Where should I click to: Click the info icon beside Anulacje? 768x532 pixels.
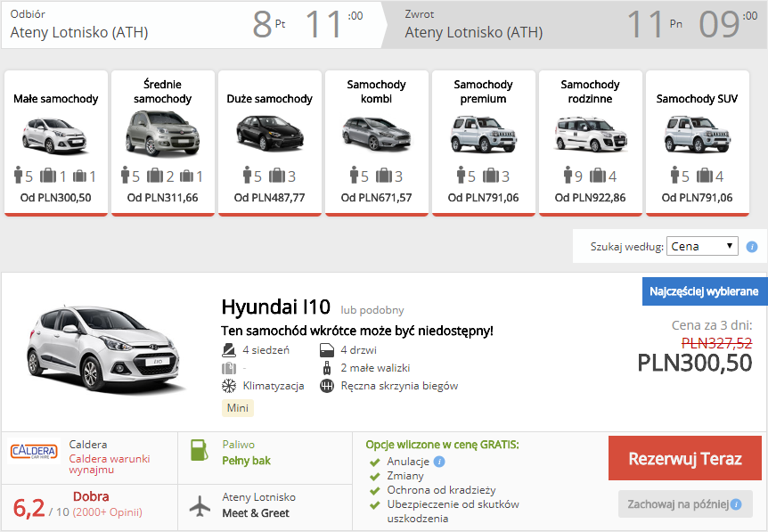point(439,462)
